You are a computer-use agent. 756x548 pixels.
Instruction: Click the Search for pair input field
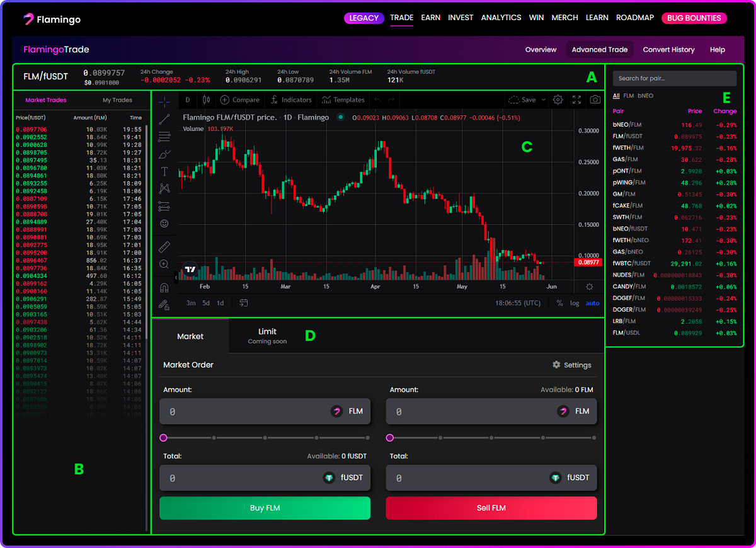(674, 77)
